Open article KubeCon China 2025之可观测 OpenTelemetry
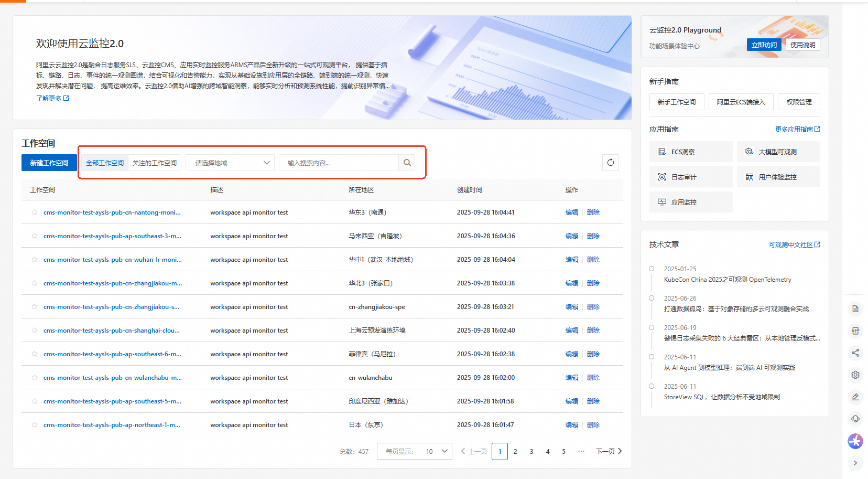Image resolution: width=868 pixels, height=479 pixels. click(728, 280)
